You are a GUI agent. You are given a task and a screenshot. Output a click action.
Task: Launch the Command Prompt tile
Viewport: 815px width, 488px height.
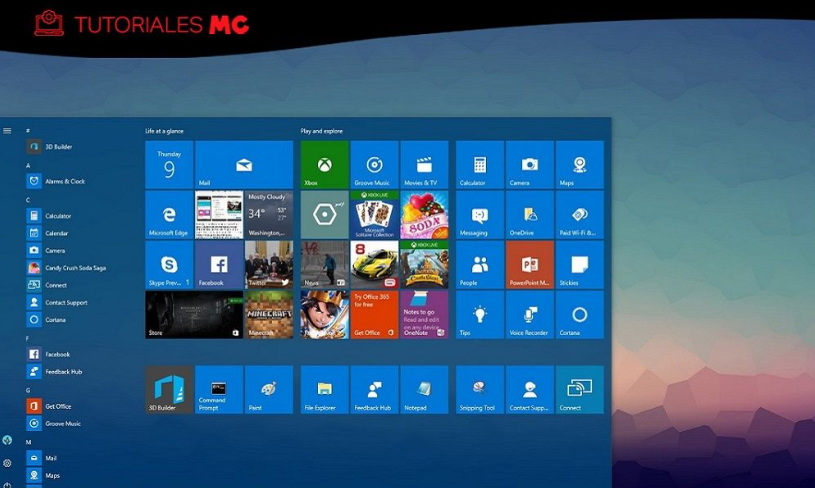(219, 390)
